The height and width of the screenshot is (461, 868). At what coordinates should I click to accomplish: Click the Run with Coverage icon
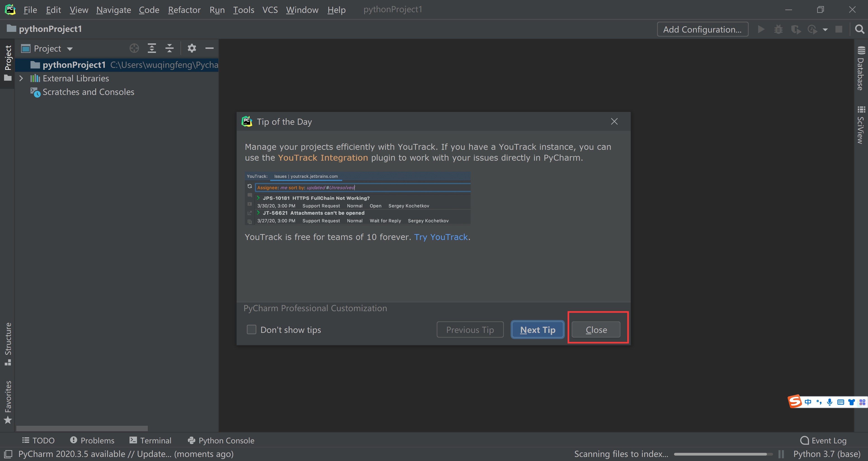click(x=796, y=30)
